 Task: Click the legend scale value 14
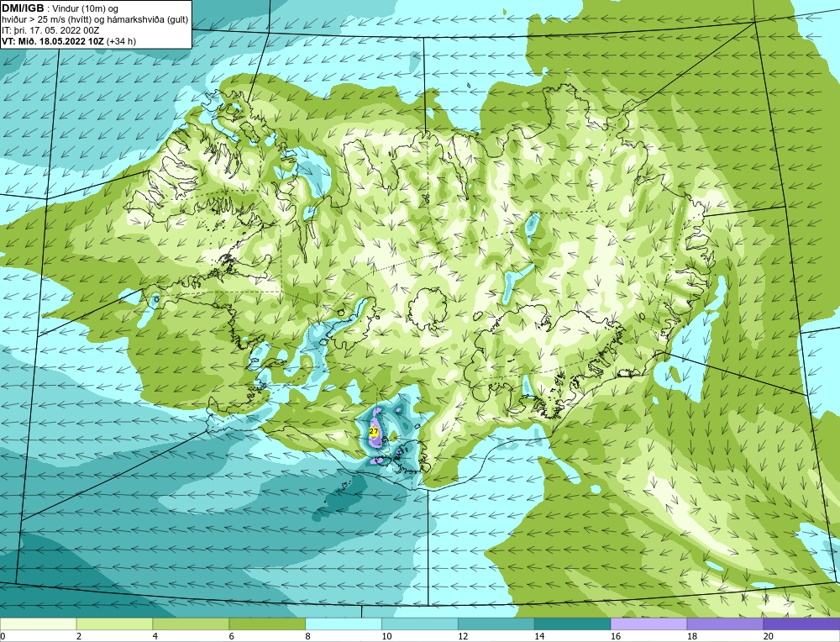point(539,636)
